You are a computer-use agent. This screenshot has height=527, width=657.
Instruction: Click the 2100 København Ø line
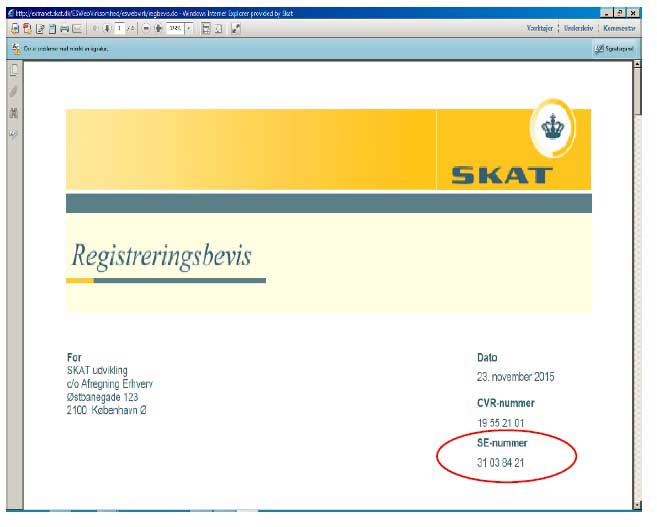(x=106, y=410)
